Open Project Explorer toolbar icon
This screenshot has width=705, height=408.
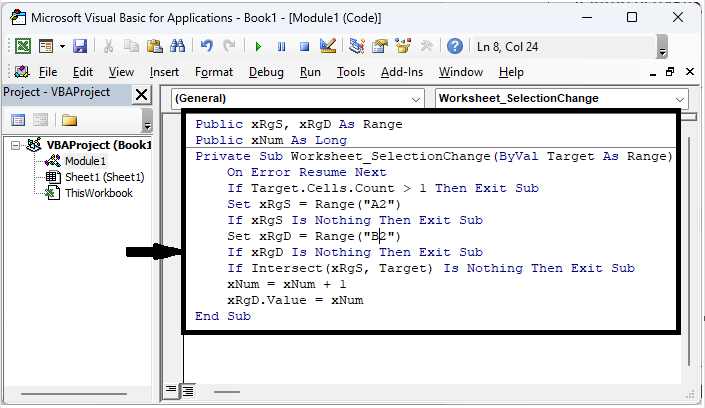pyautogui.click(x=357, y=46)
